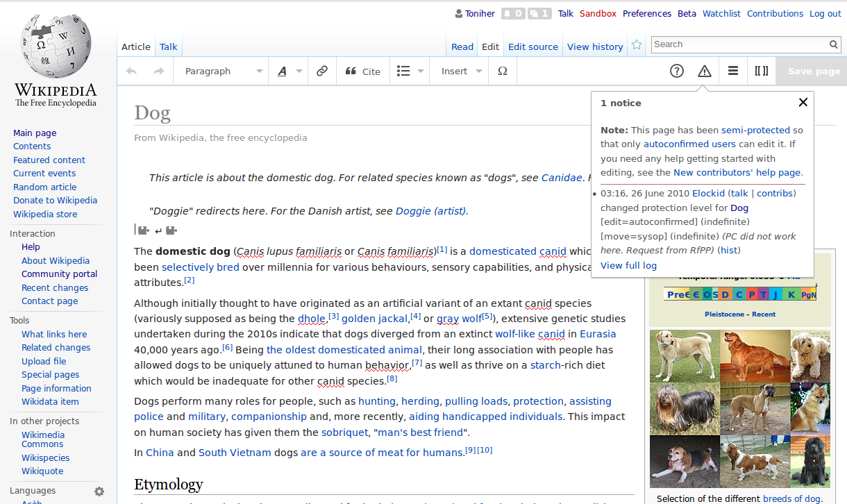Open notifications bell alerts badge
The image size is (847, 504).
coord(512,13)
